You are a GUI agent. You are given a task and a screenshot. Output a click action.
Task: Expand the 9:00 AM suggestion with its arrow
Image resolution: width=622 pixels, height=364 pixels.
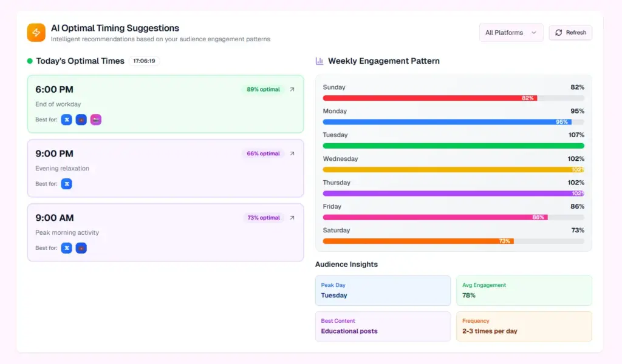[292, 217]
